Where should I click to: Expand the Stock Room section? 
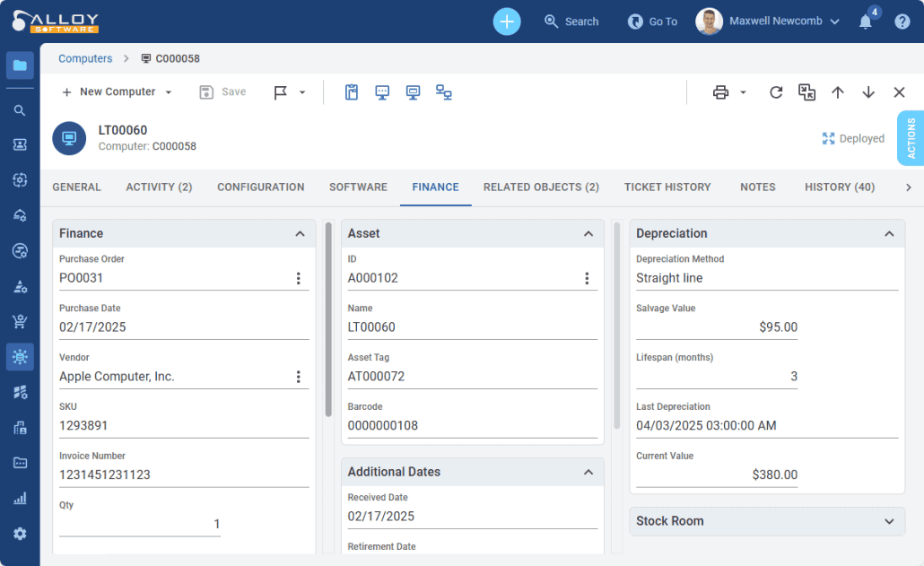(x=889, y=521)
